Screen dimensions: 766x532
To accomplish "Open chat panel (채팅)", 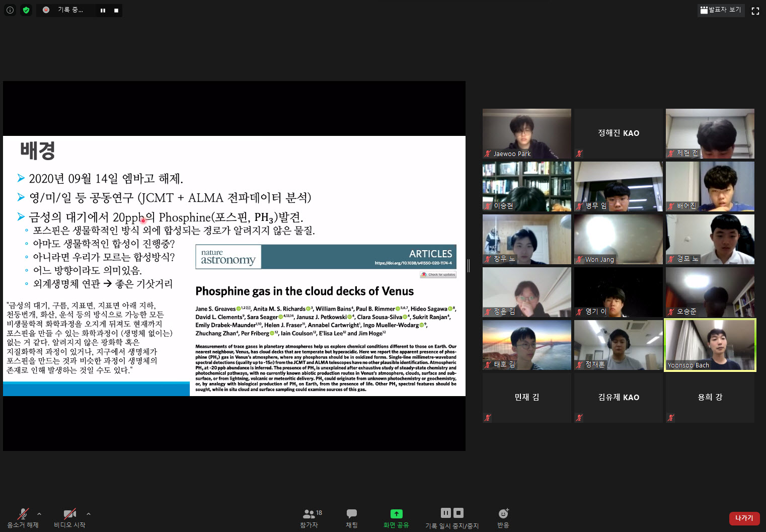I will [352, 517].
